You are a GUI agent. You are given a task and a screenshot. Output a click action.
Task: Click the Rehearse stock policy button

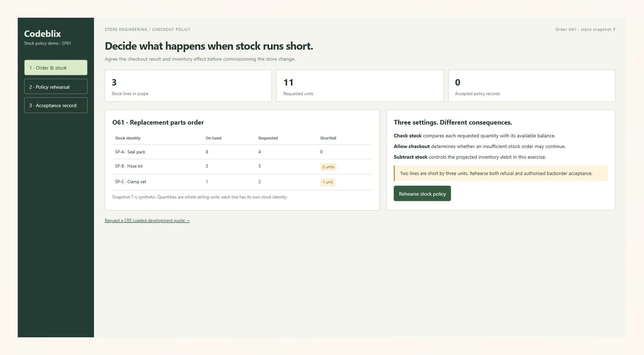[x=422, y=193]
